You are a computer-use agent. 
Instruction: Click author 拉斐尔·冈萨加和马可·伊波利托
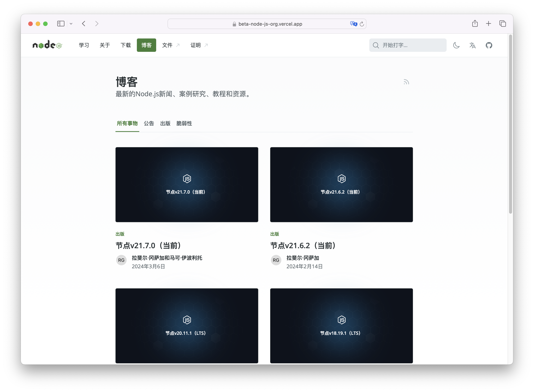[167, 258]
